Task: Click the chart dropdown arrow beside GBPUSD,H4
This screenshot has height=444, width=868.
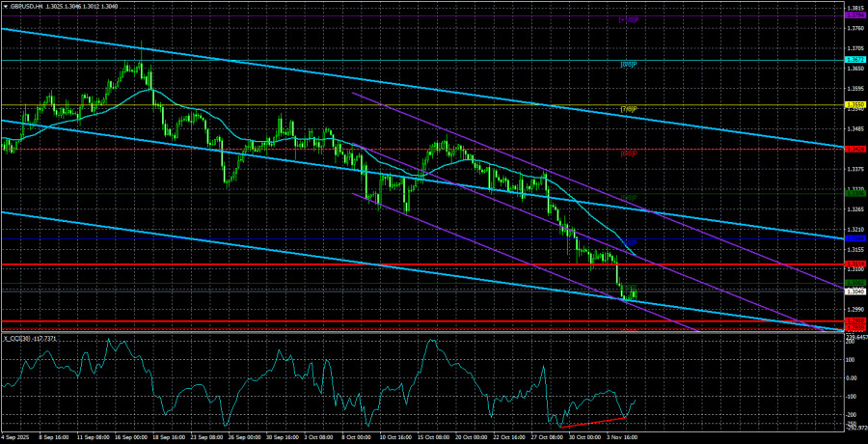Action: [x=4, y=6]
